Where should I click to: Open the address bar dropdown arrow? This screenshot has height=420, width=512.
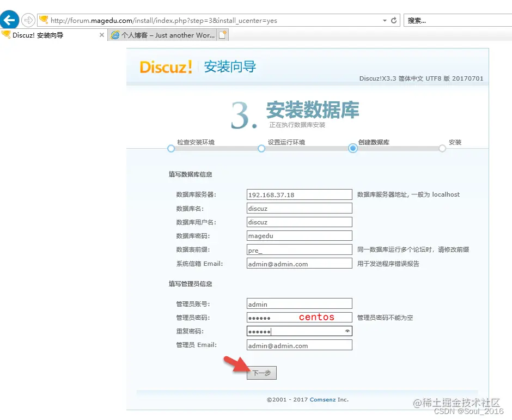[x=385, y=21]
